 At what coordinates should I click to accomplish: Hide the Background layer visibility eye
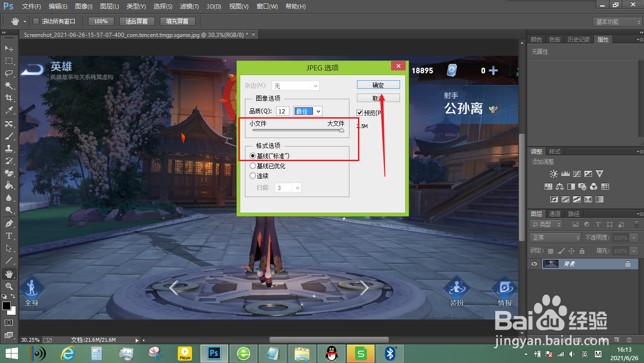pos(534,264)
